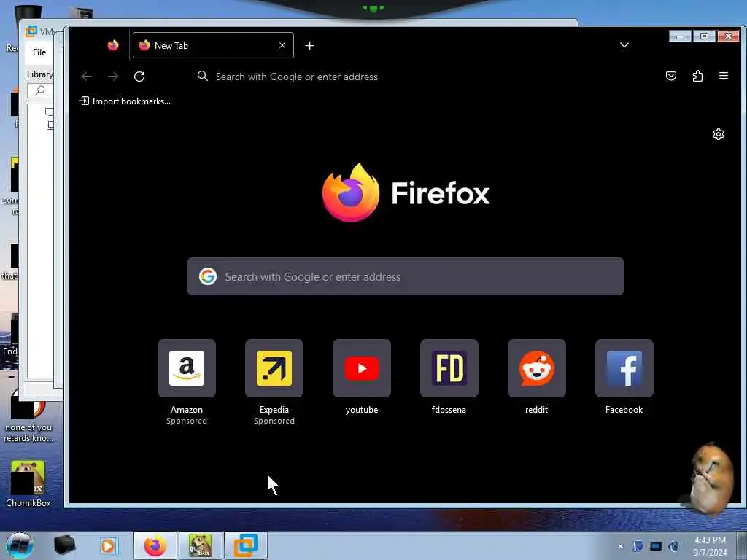Click Firefox taskbar button
The image size is (747, 560).
[155, 545]
